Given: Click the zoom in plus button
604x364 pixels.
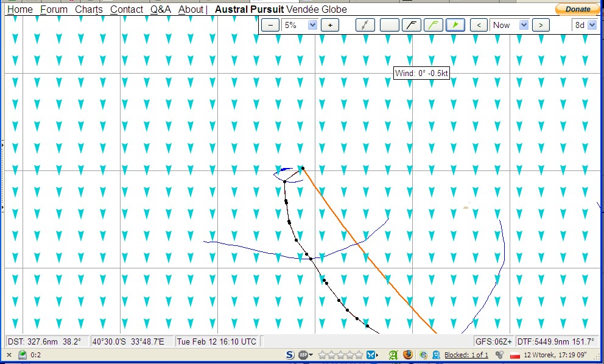Looking at the screenshot, I should click(x=330, y=25).
